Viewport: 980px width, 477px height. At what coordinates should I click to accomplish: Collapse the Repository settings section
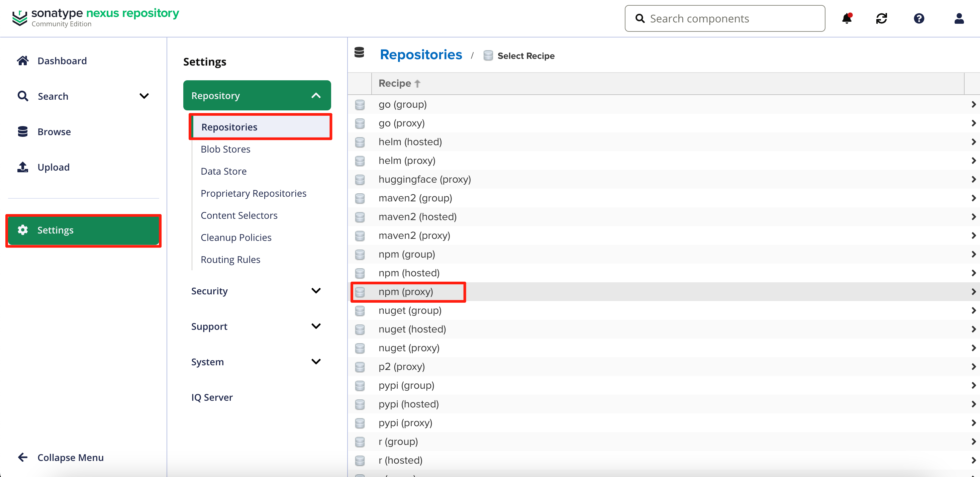coord(316,95)
